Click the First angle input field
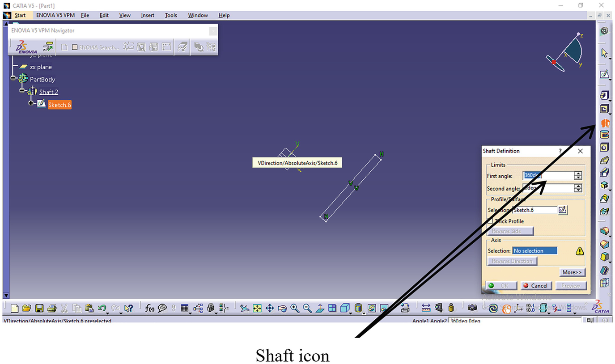Image resolution: width=615 pixels, height=364 pixels. pyautogui.click(x=548, y=176)
